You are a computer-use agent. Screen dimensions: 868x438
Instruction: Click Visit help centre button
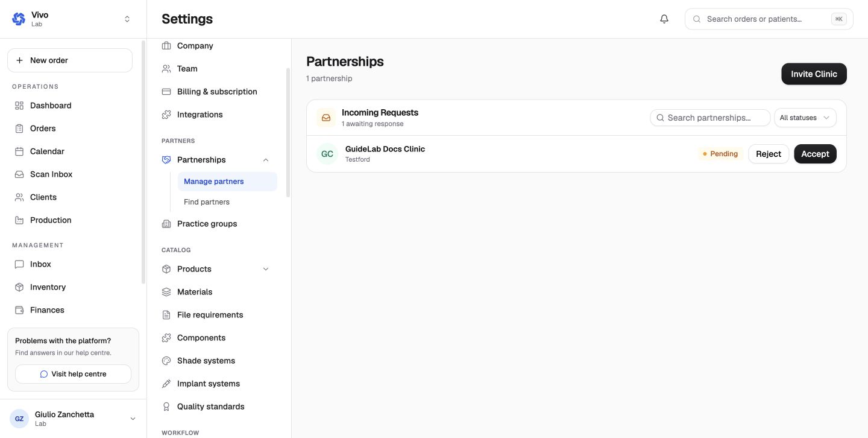pos(73,374)
